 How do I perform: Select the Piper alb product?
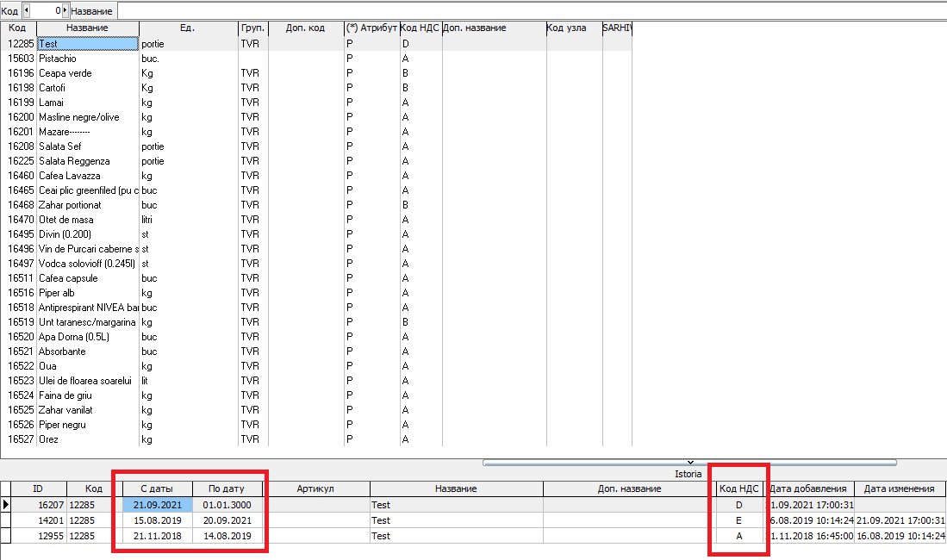click(316, 293)
